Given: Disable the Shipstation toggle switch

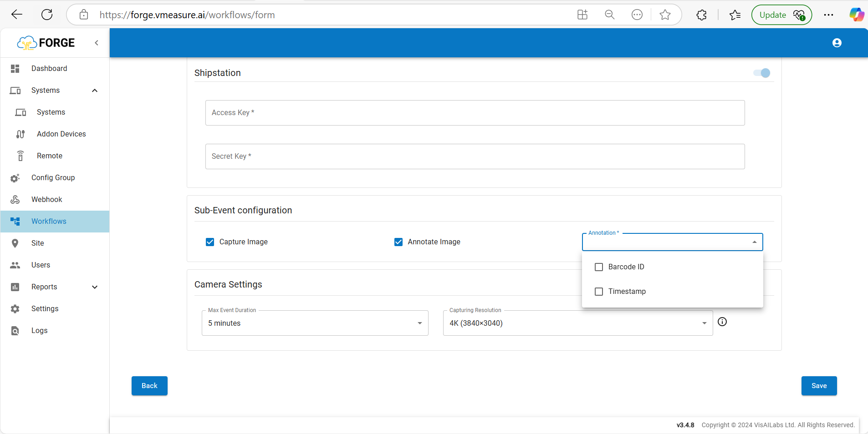Looking at the screenshot, I should 762,73.
